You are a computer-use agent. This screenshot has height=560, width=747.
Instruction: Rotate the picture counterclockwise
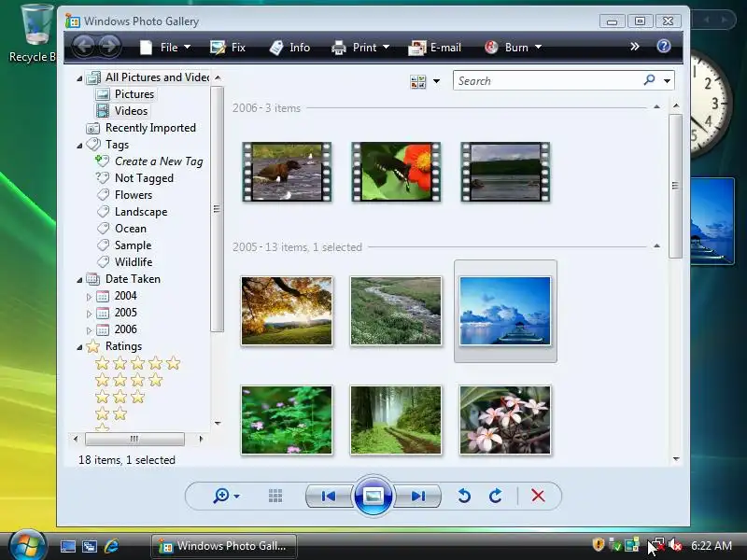coord(464,496)
